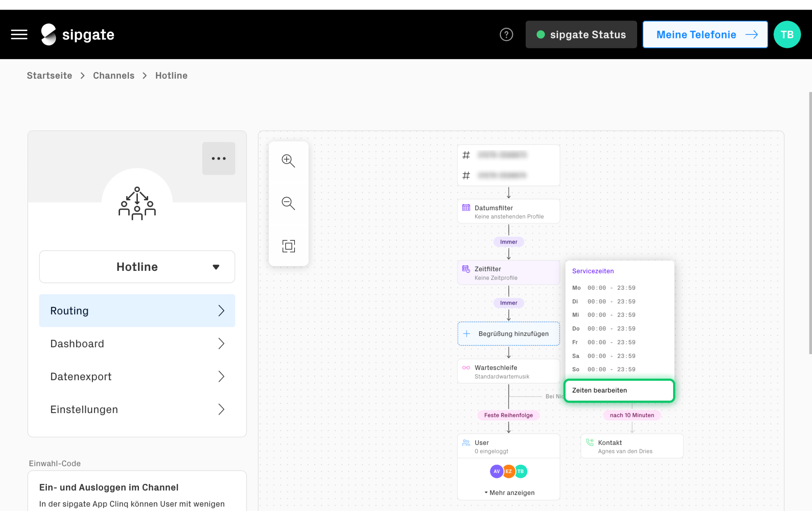Click the Servicezeiten heading
This screenshot has height=511, width=812.
point(593,271)
